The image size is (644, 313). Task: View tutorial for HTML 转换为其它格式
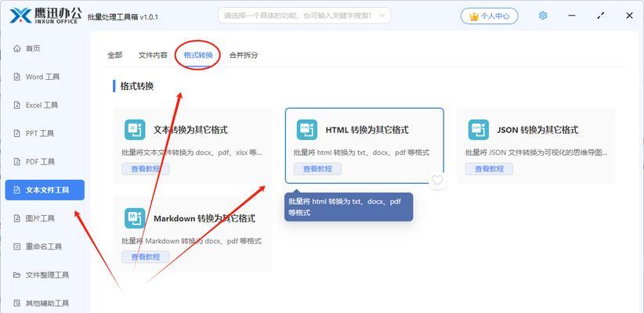click(317, 168)
